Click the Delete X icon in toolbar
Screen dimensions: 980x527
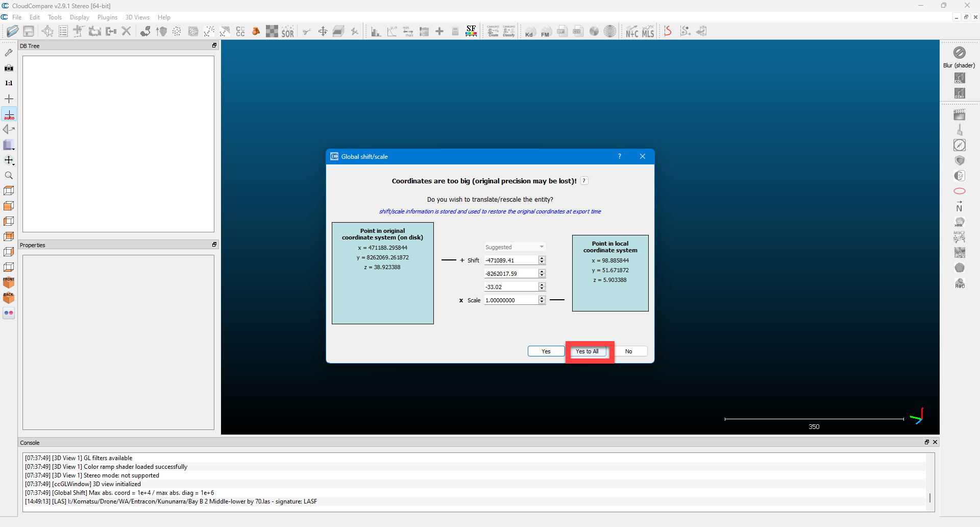(127, 31)
